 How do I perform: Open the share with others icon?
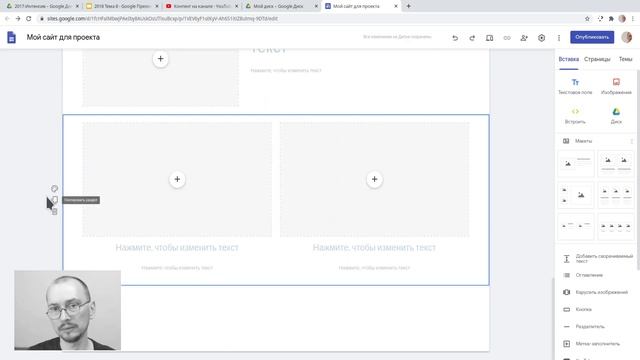pos(524,38)
